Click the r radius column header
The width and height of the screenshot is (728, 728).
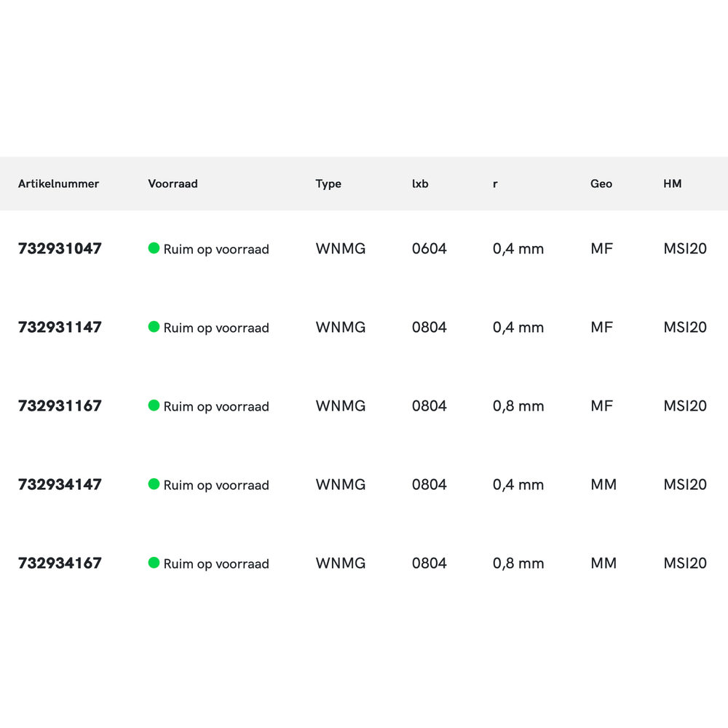(x=495, y=184)
